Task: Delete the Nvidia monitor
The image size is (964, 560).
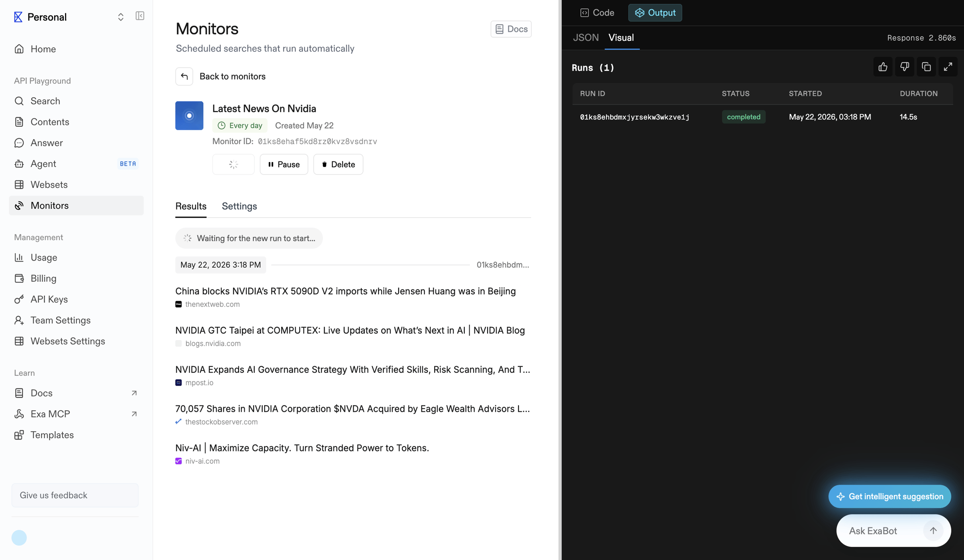Action: click(x=338, y=164)
